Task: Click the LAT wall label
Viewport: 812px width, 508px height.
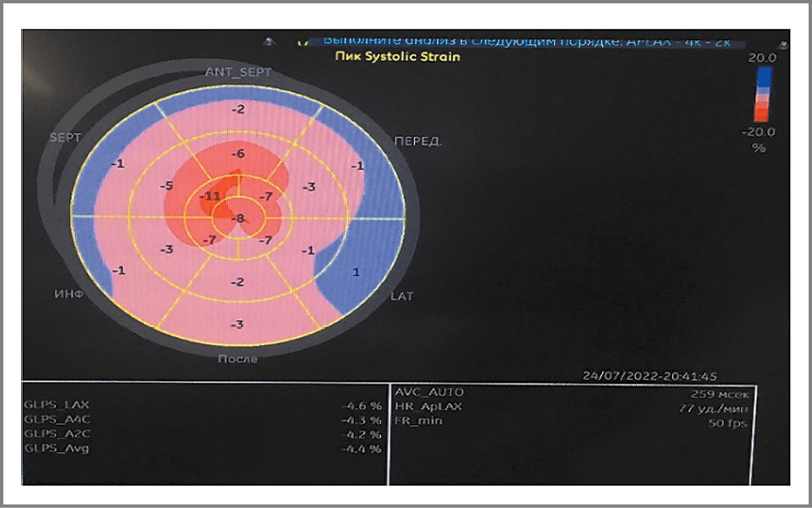Action: 402,296
